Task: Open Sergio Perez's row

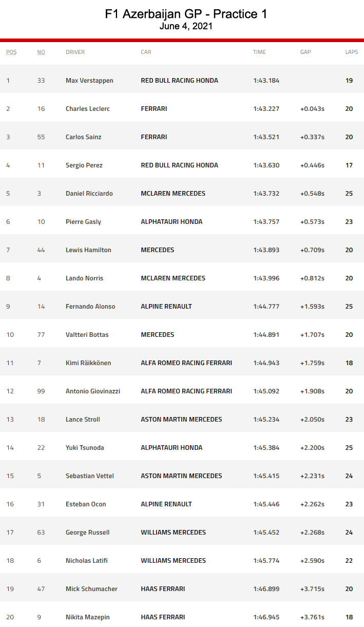Action: click(84, 165)
